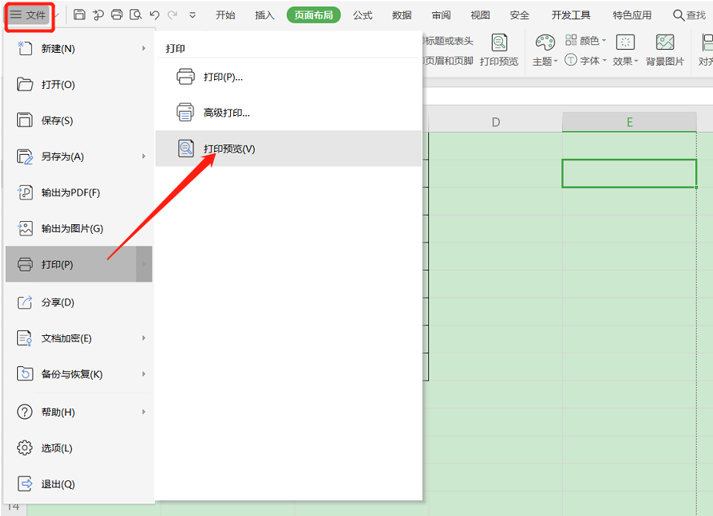Open the 开发工具 tab
The width and height of the screenshot is (713, 516).
pyautogui.click(x=571, y=15)
